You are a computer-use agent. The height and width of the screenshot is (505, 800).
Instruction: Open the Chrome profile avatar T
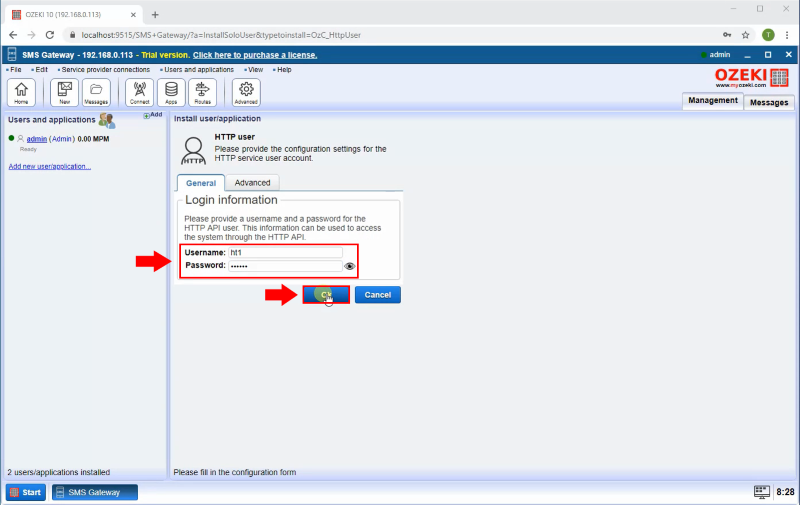pyautogui.click(x=768, y=35)
